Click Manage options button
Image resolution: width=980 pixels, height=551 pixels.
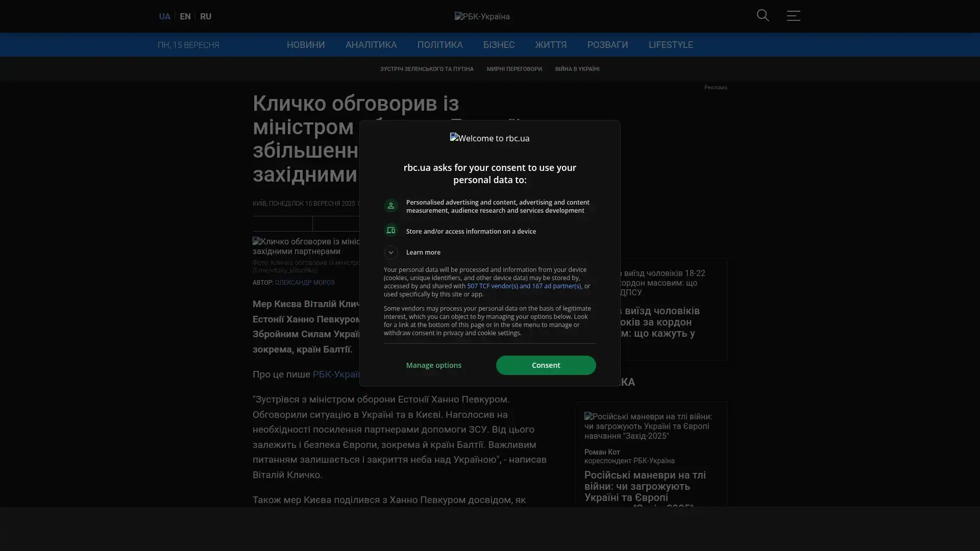pyautogui.click(x=433, y=365)
